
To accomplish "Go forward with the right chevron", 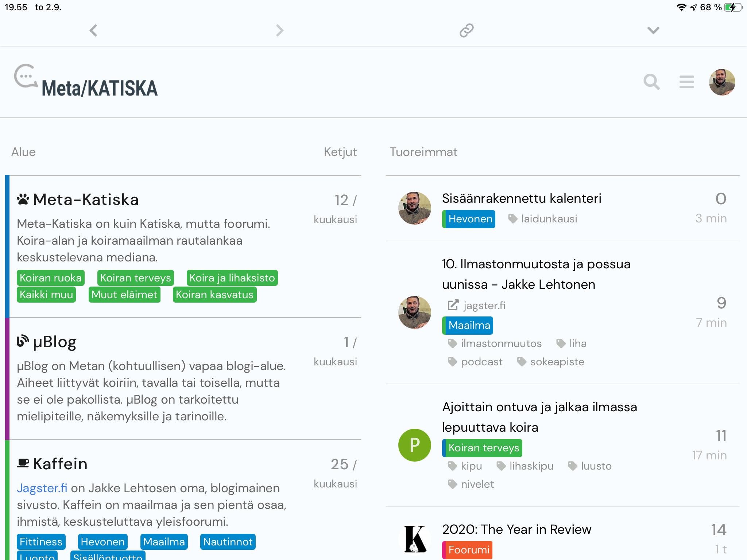I will (x=280, y=30).
